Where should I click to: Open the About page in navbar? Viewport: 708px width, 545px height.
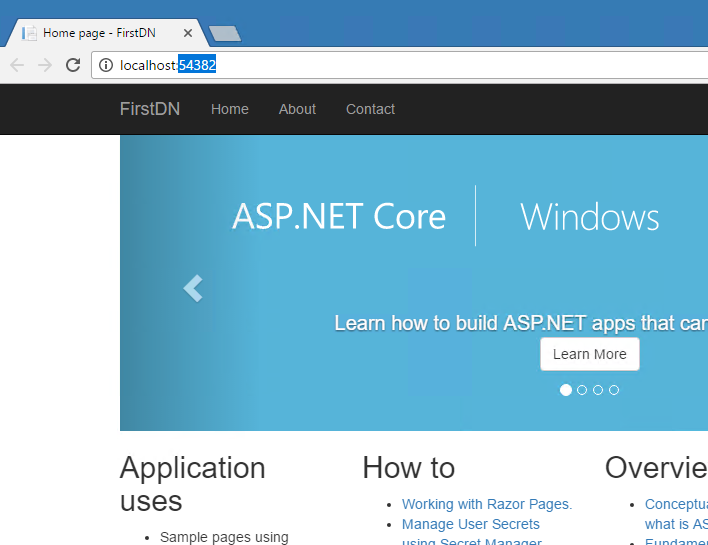point(297,109)
